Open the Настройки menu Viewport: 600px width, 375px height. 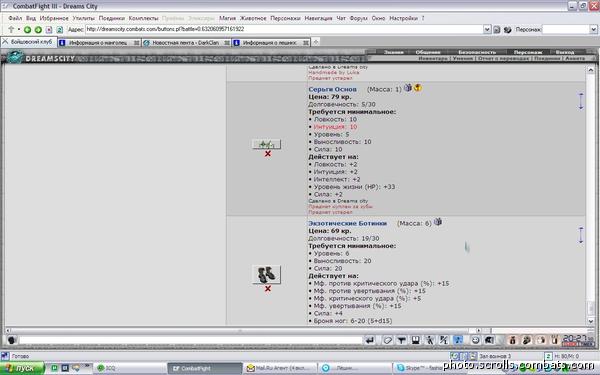403,18
